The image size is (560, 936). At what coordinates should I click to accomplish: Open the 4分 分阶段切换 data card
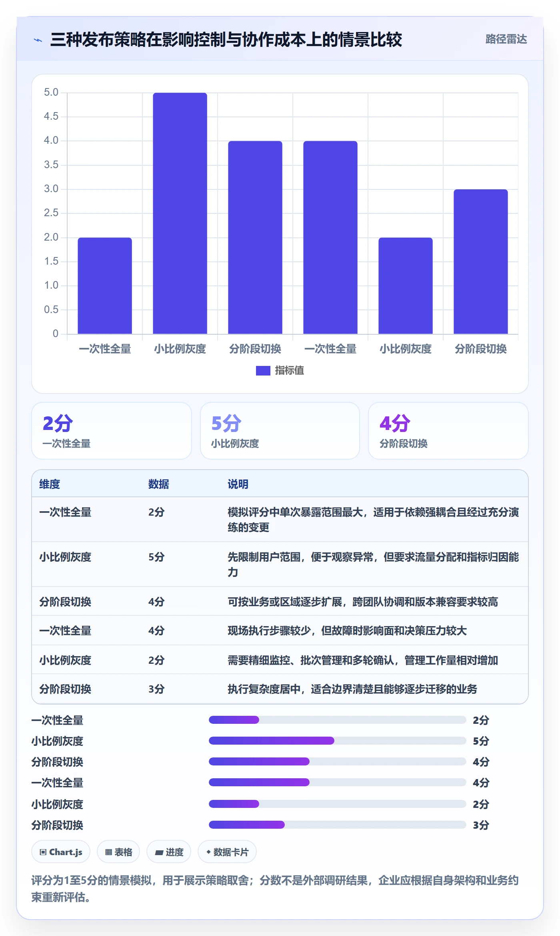click(x=448, y=431)
